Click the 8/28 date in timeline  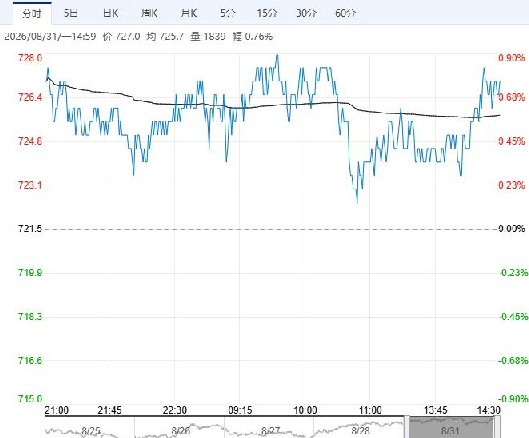pos(360,431)
